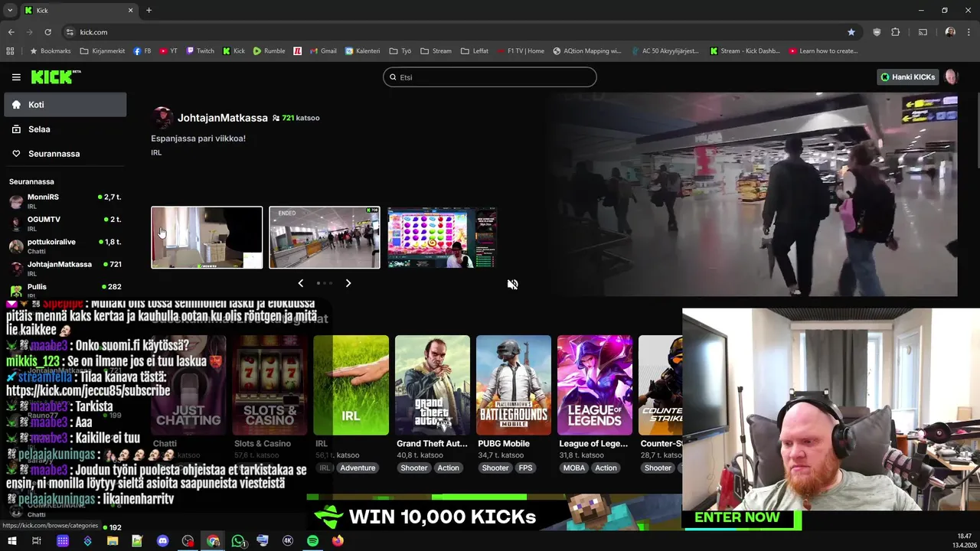Open Chrome profile avatar
Image resolution: width=980 pixels, height=551 pixels.
[x=950, y=32]
